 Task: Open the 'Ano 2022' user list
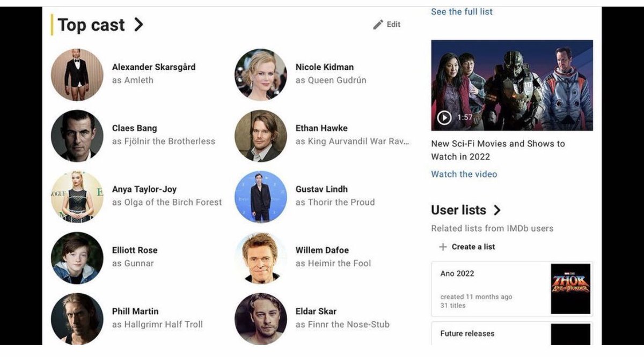[x=512, y=289]
